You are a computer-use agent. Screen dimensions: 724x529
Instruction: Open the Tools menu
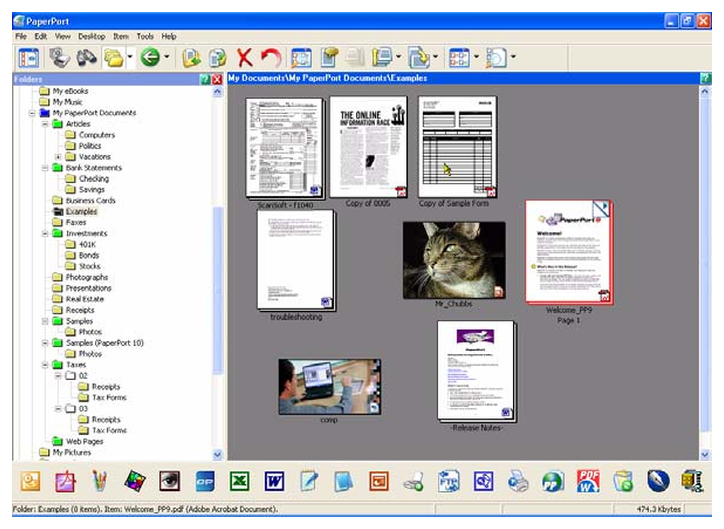(145, 36)
